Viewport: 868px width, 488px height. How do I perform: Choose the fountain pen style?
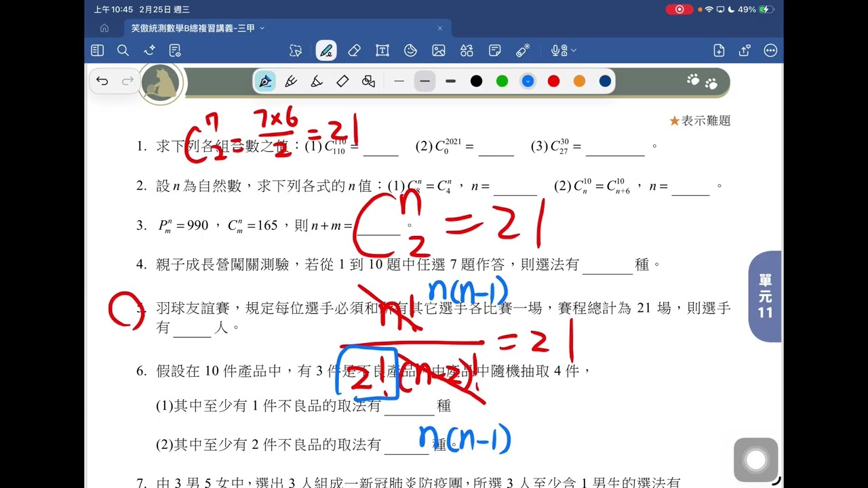[x=265, y=81]
